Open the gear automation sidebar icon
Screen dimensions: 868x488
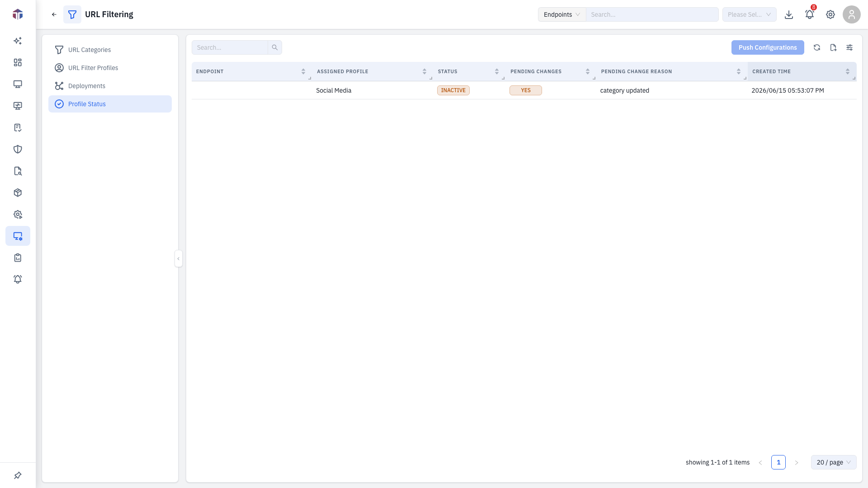(18, 214)
